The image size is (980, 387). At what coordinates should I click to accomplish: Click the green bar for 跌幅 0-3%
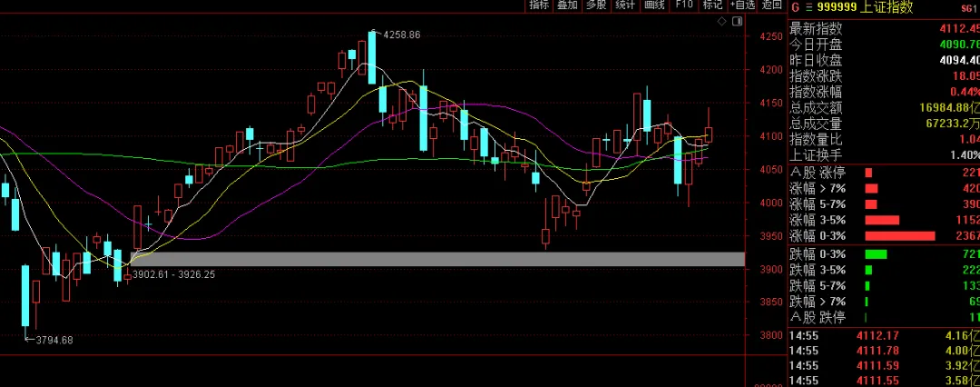(876, 254)
